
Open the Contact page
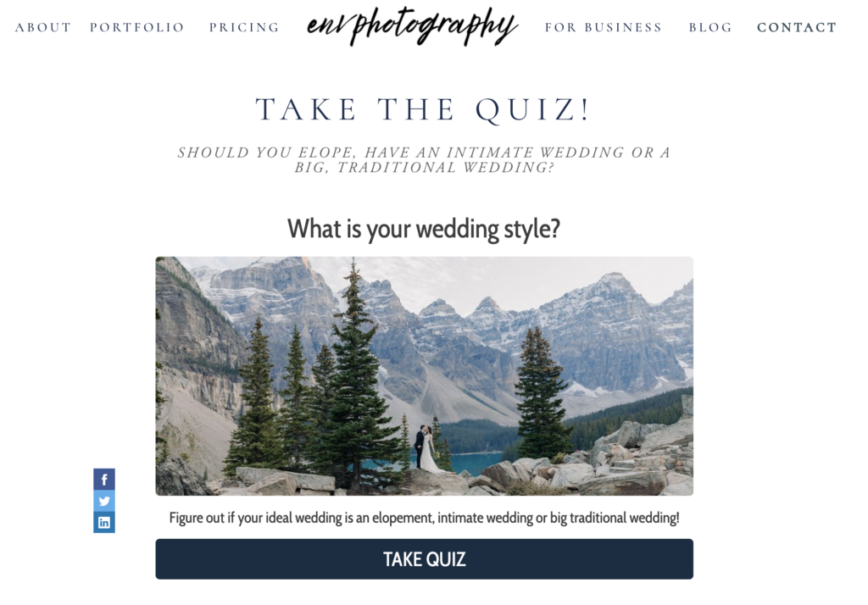pyautogui.click(x=797, y=27)
